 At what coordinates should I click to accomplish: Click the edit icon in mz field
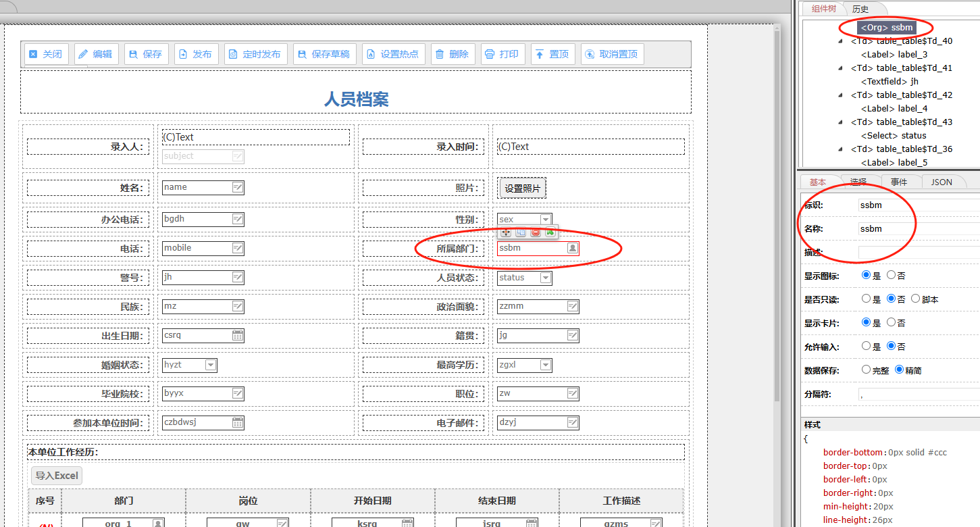[238, 306]
